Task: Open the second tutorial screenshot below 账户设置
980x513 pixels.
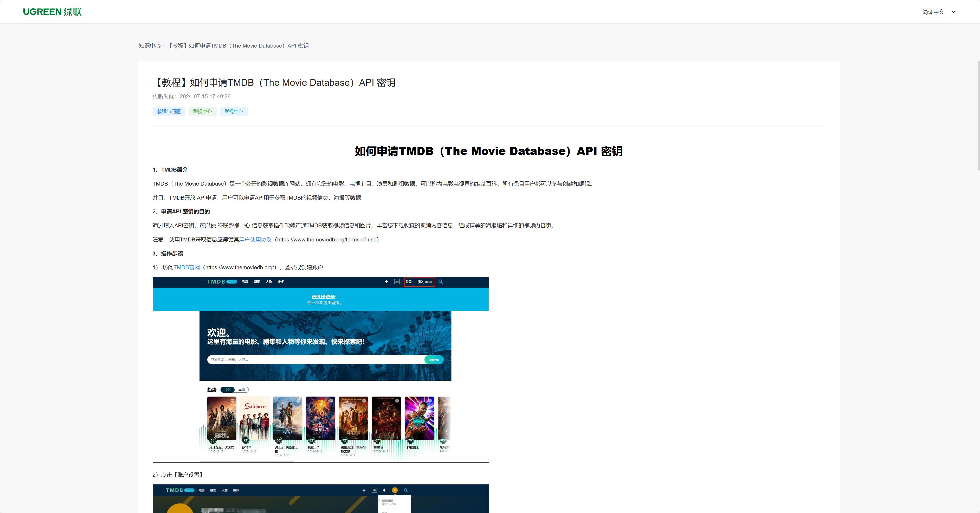Action: click(321, 498)
